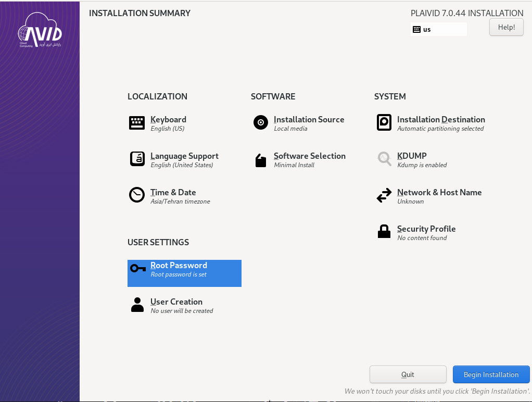Image resolution: width=532 pixels, height=402 pixels.
Task: Click the USER SETTINGS section heading
Action: click(x=158, y=242)
